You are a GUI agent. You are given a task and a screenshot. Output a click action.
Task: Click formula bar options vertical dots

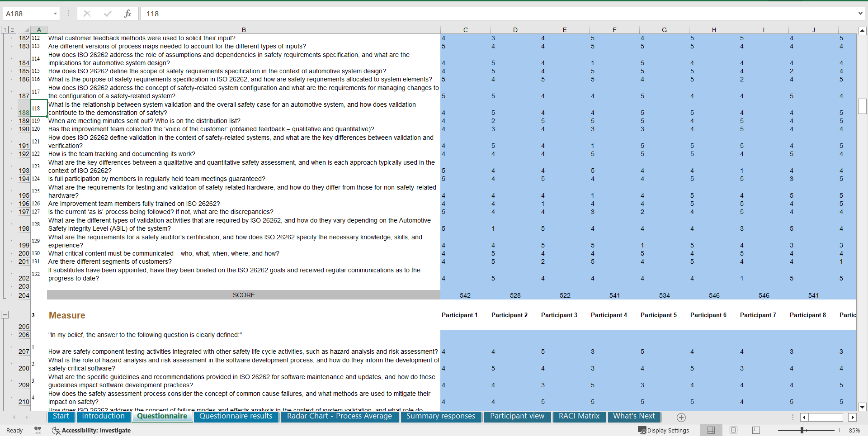68,14
